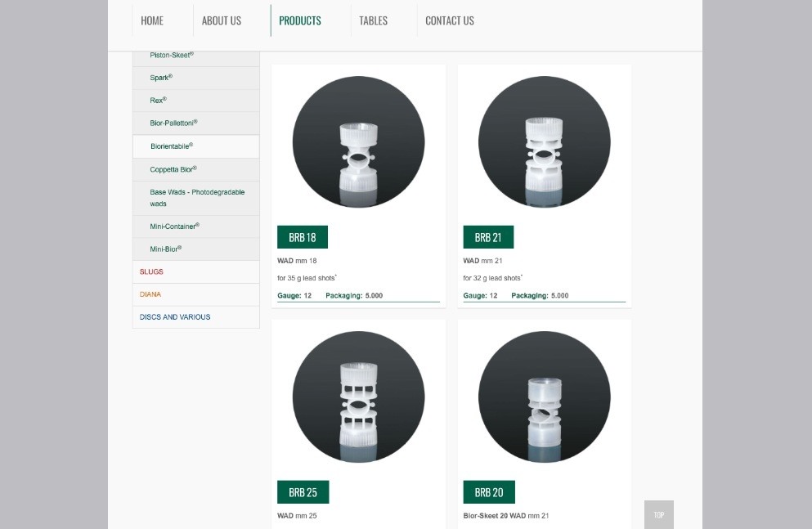Viewport: 812px width, 529px height.
Task: Click the TOP scroll-to-top button
Action: click(x=658, y=515)
